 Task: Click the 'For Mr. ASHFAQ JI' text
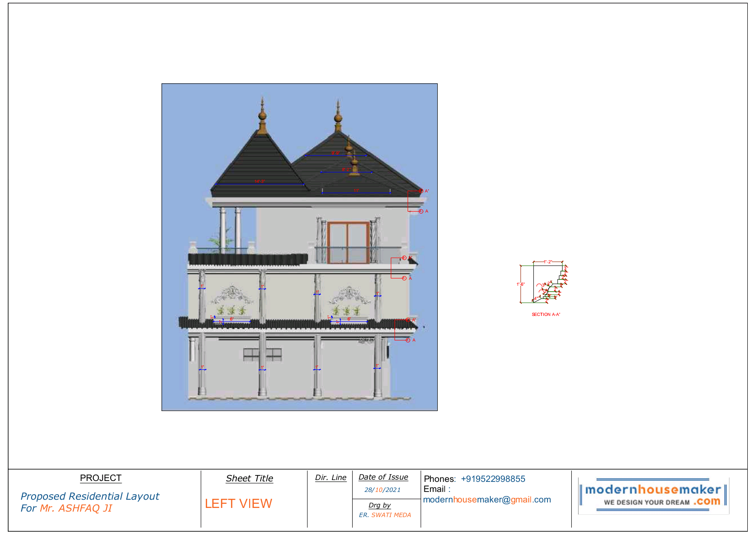pos(66,508)
